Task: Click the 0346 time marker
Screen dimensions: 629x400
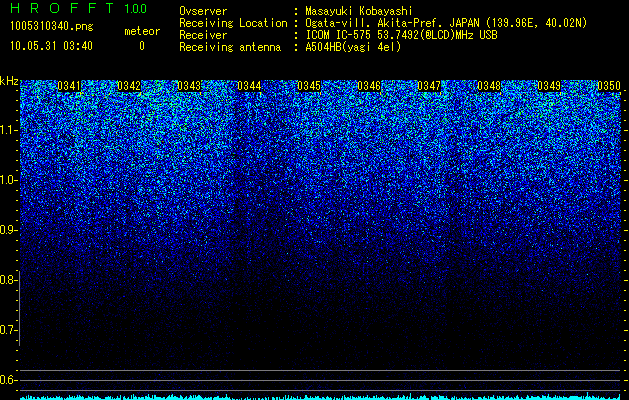Action: [x=369, y=86]
